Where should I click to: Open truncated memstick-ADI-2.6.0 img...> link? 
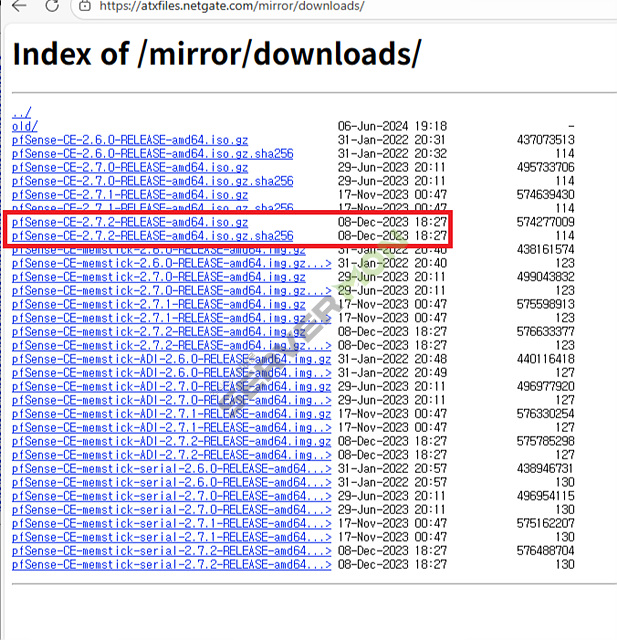click(x=171, y=373)
